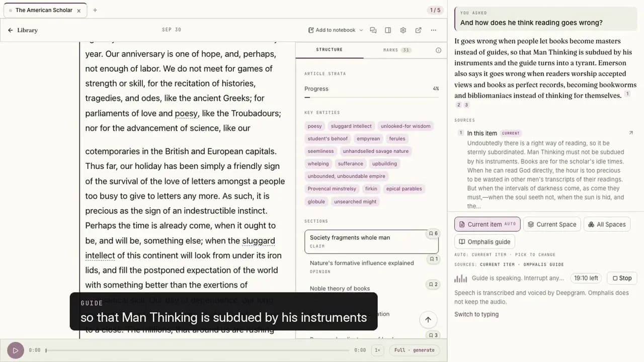Click the 1 / 5 page indicator
The height and width of the screenshot is (362, 644).
(x=435, y=10)
